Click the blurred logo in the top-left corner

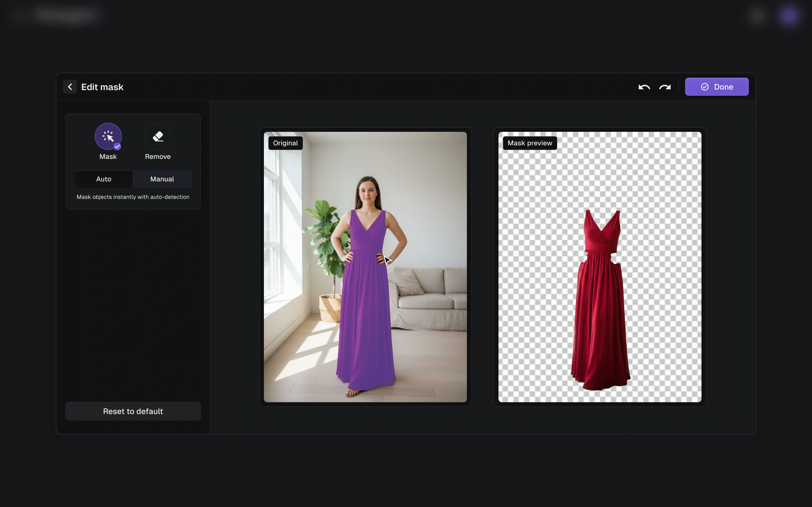point(67,15)
